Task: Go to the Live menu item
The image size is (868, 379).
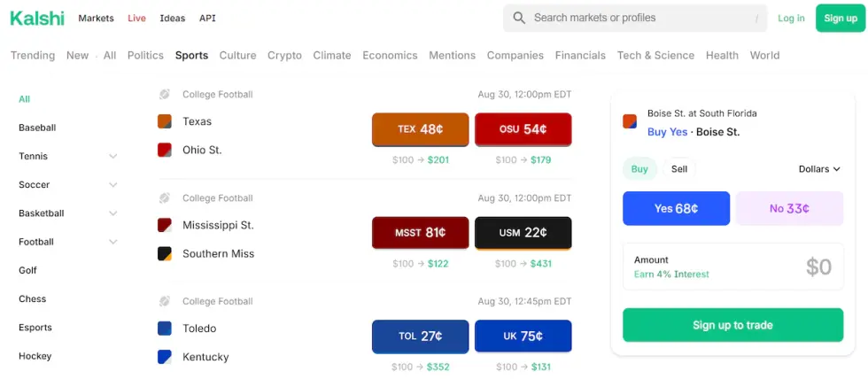Action: (136, 18)
